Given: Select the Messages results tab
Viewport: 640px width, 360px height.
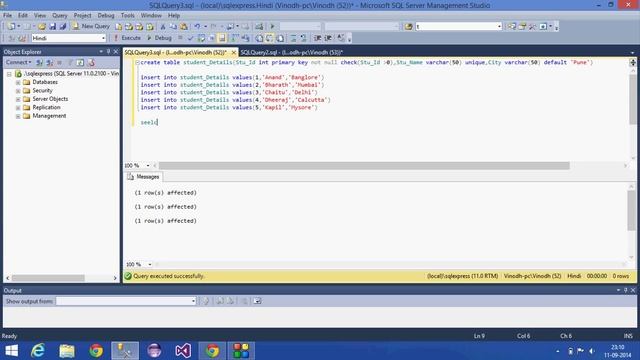Looking at the screenshot, I should (x=143, y=177).
